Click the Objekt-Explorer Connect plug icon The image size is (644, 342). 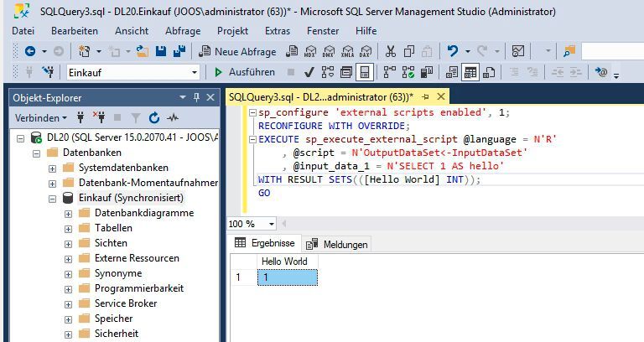[80, 118]
